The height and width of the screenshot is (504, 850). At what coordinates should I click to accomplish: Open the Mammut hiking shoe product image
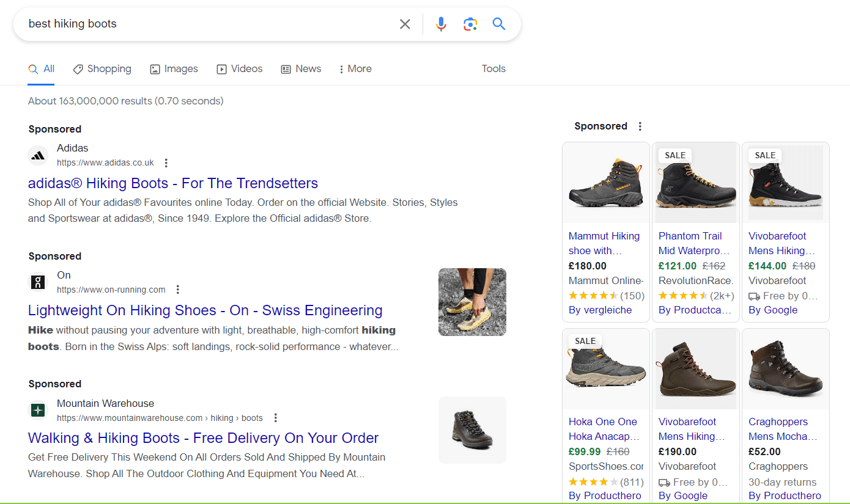pyautogui.click(x=606, y=183)
